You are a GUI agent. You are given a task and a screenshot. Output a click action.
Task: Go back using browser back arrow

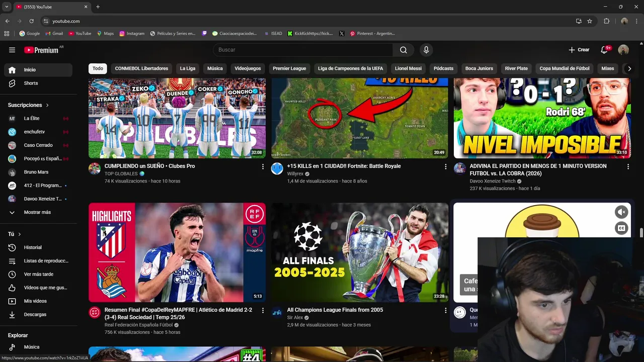(x=7, y=21)
